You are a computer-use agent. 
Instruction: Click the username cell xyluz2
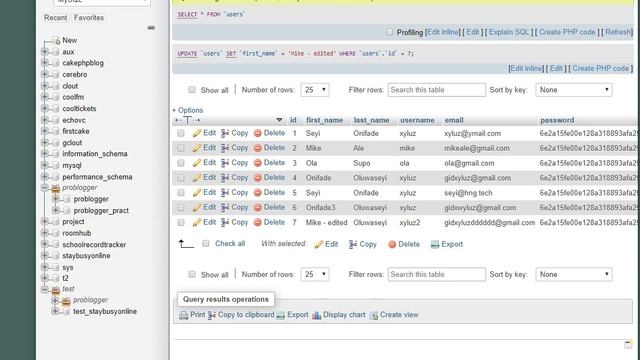click(410, 223)
